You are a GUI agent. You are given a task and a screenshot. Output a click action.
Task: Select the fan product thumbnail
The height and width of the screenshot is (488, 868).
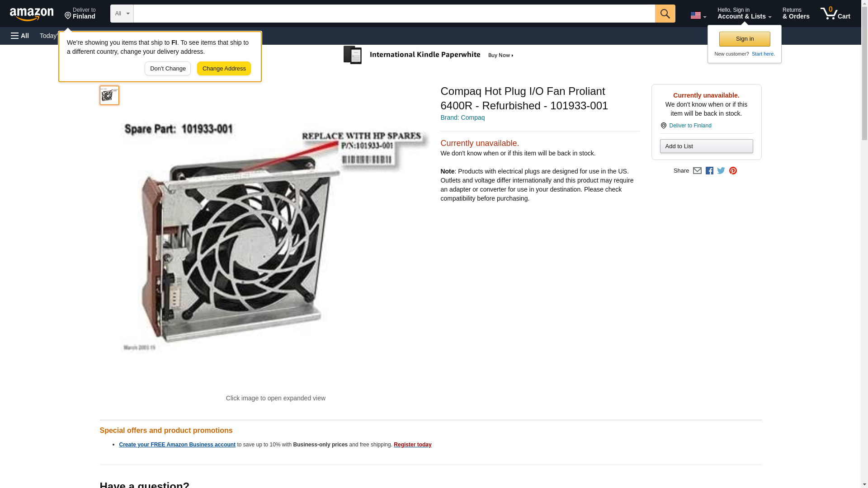pyautogui.click(x=109, y=95)
